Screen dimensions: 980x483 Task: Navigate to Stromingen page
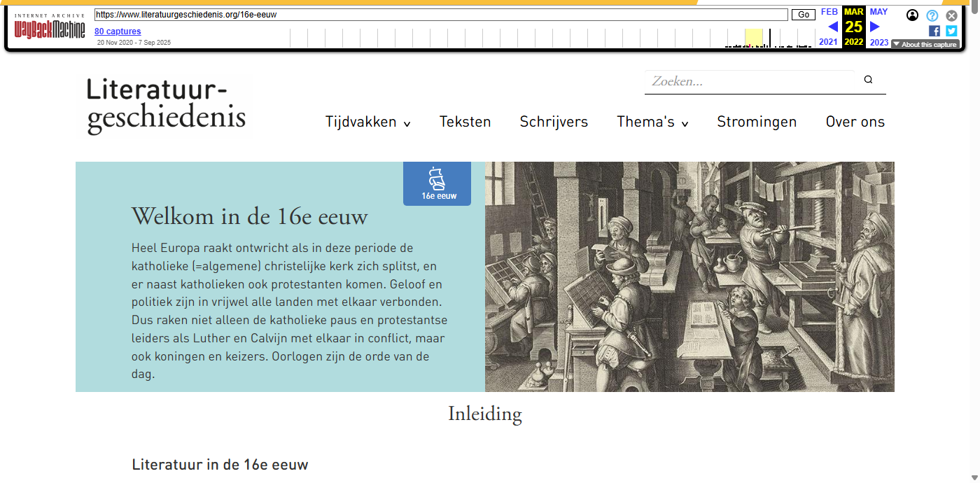[x=757, y=122]
